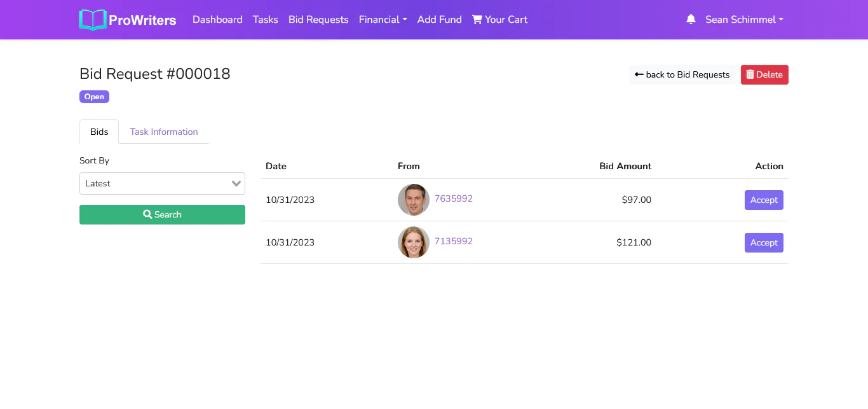The height and width of the screenshot is (409, 868).
Task: Open the Financial dropdown menu
Action: [383, 20]
